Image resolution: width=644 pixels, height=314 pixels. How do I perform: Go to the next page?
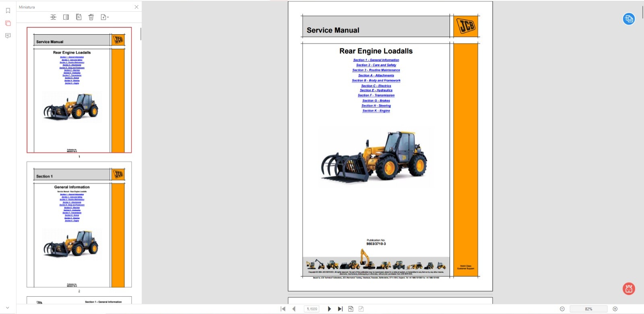point(329,309)
